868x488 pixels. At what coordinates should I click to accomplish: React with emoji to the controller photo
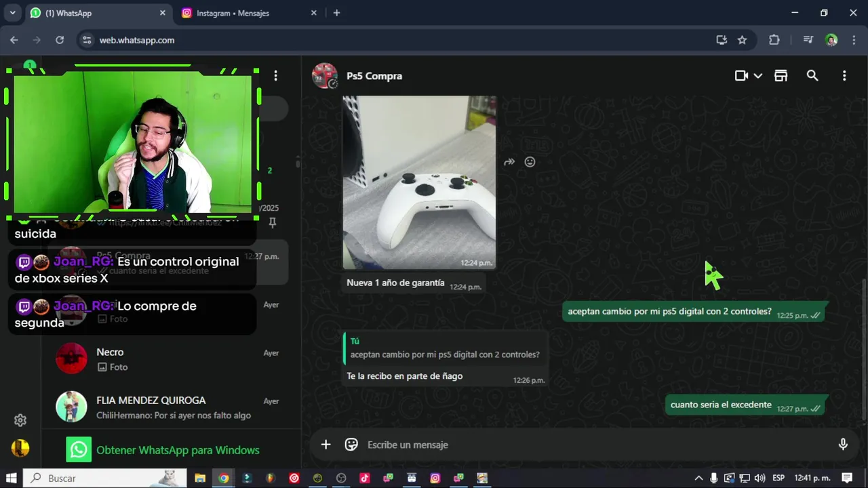tap(530, 162)
